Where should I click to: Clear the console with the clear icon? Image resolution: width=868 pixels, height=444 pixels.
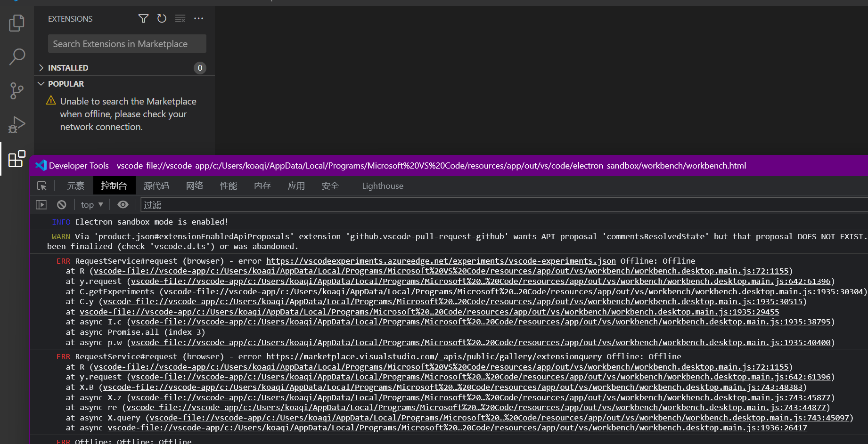[61, 204]
